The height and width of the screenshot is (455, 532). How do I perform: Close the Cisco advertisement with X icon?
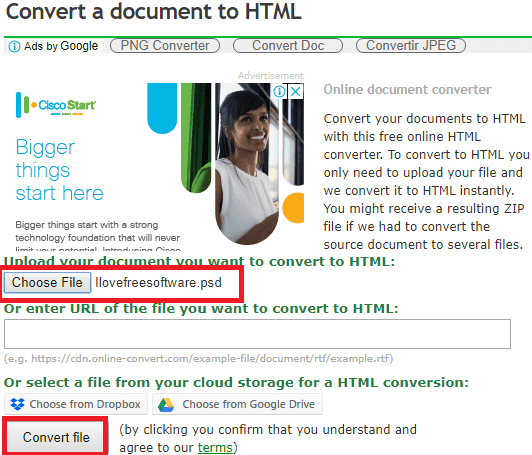tap(296, 91)
